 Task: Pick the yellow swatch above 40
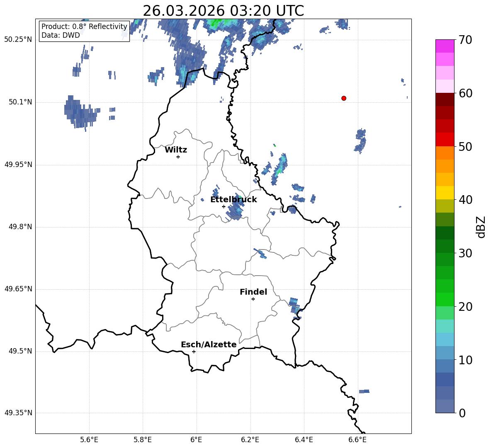(x=445, y=193)
